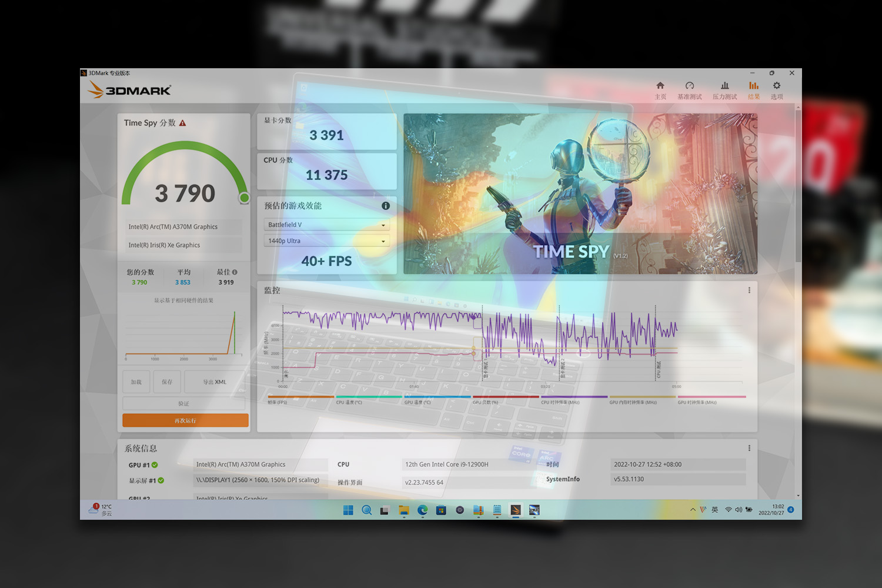Click the vertical scrollbar on the right edge
The height and width of the screenshot is (588, 882).
tap(798, 185)
